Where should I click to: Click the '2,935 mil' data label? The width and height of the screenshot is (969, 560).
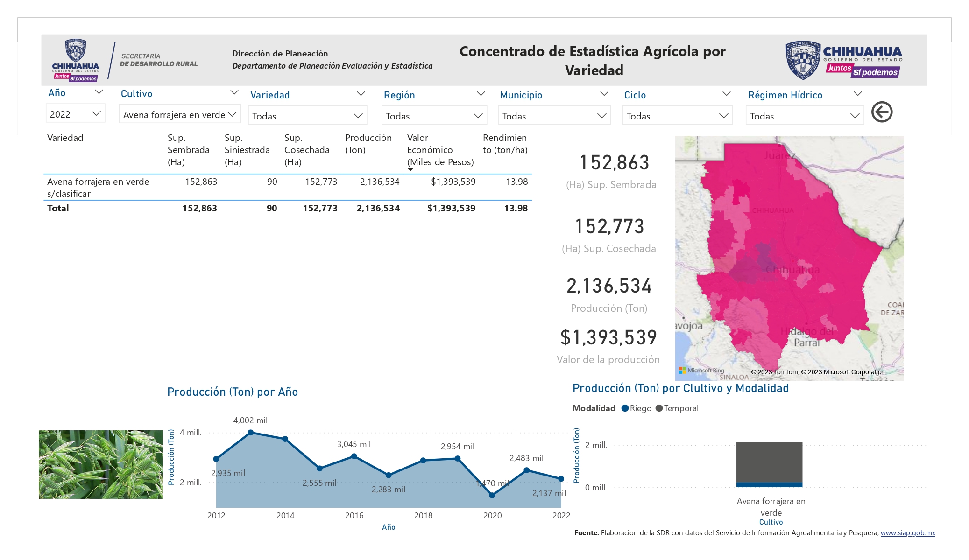(228, 473)
